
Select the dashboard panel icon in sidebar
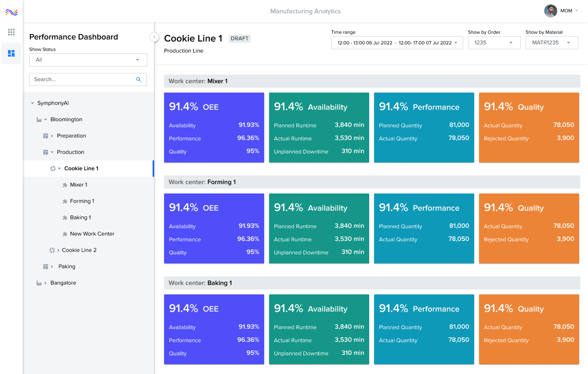pos(11,53)
